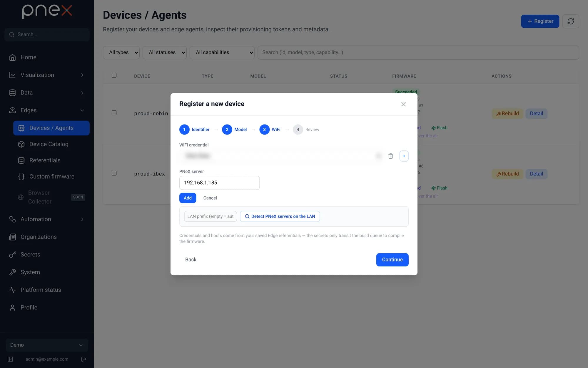Focus the PNeX server address field
Screen dimensions: 588x368
tap(219, 183)
